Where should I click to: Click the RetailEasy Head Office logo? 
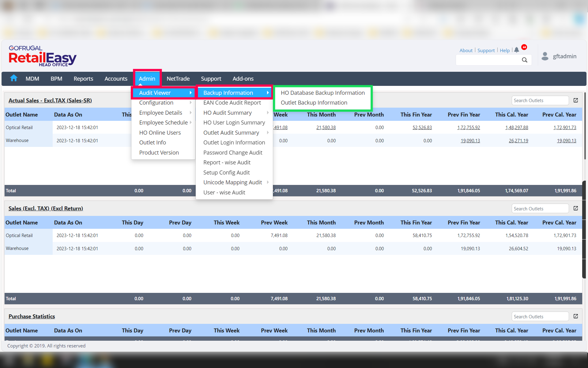click(x=42, y=56)
